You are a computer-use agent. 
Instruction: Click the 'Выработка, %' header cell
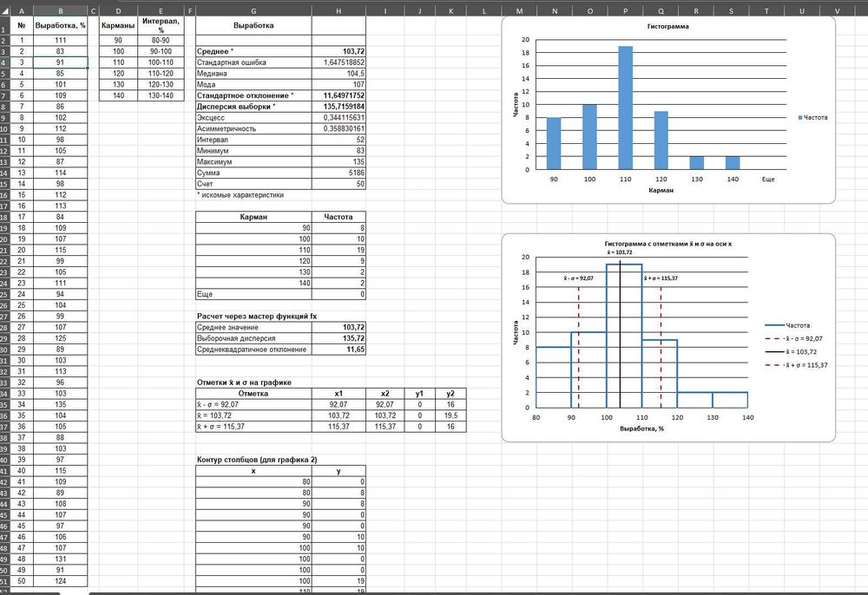point(61,25)
